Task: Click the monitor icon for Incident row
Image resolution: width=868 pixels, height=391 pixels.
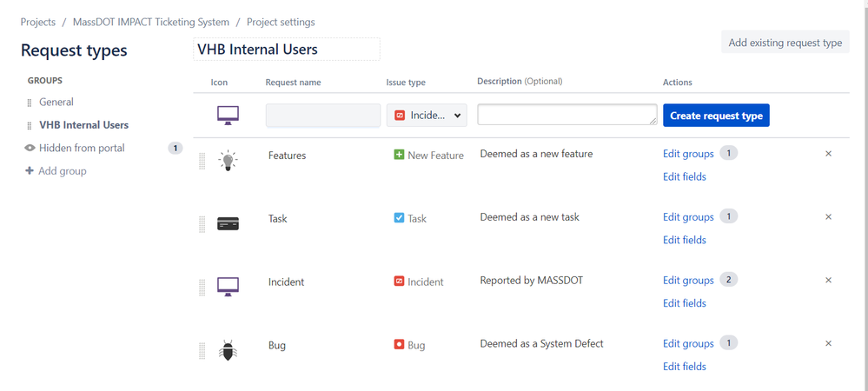Action: (x=228, y=287)
